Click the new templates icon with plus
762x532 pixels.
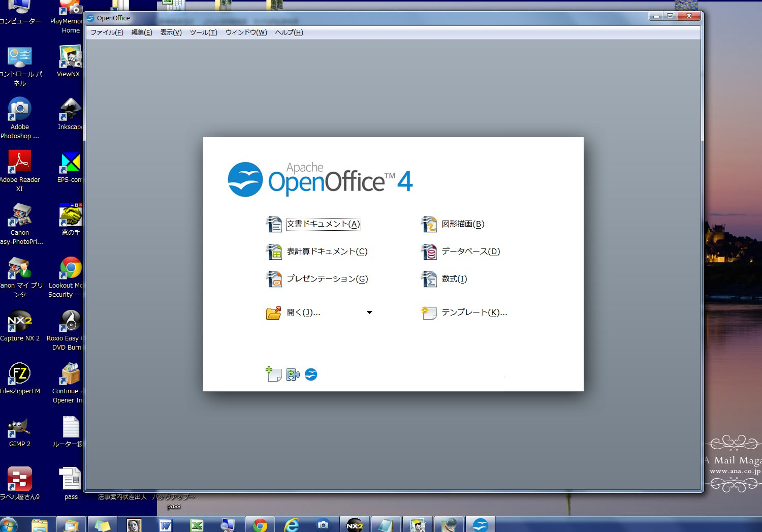coord(274,374)
